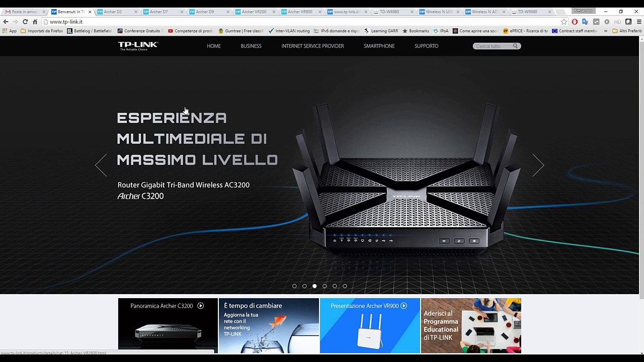Open the Inter-VLAN routing bookmark
Screen dimensions: 644x362
[x=289, y=31]
